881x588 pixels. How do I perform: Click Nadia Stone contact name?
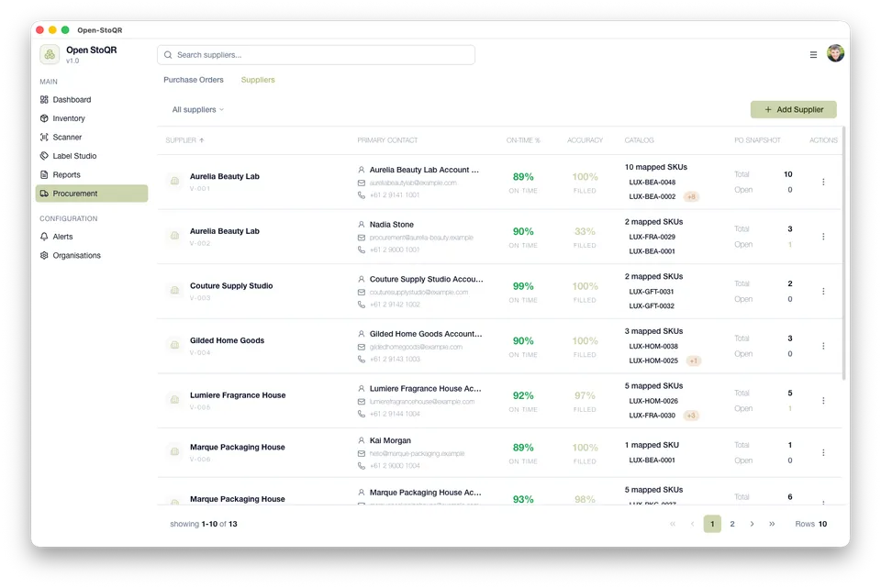[x=392, y=225]
